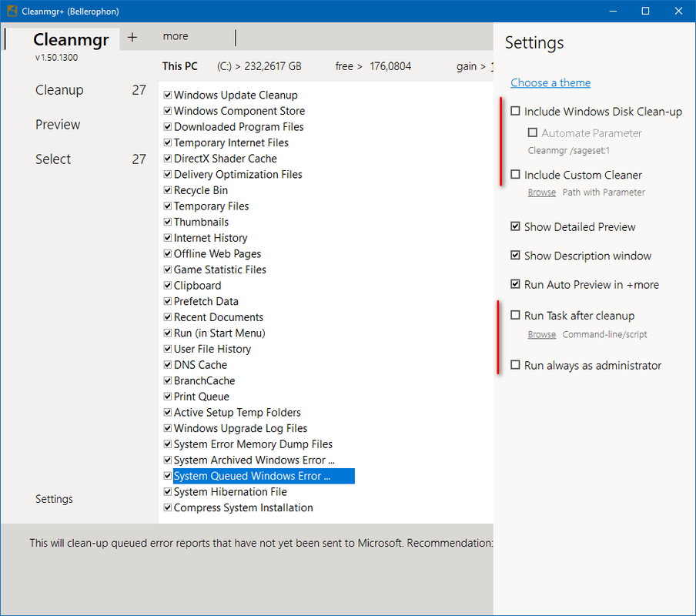Click the description text at bottom

click(261, 543)
